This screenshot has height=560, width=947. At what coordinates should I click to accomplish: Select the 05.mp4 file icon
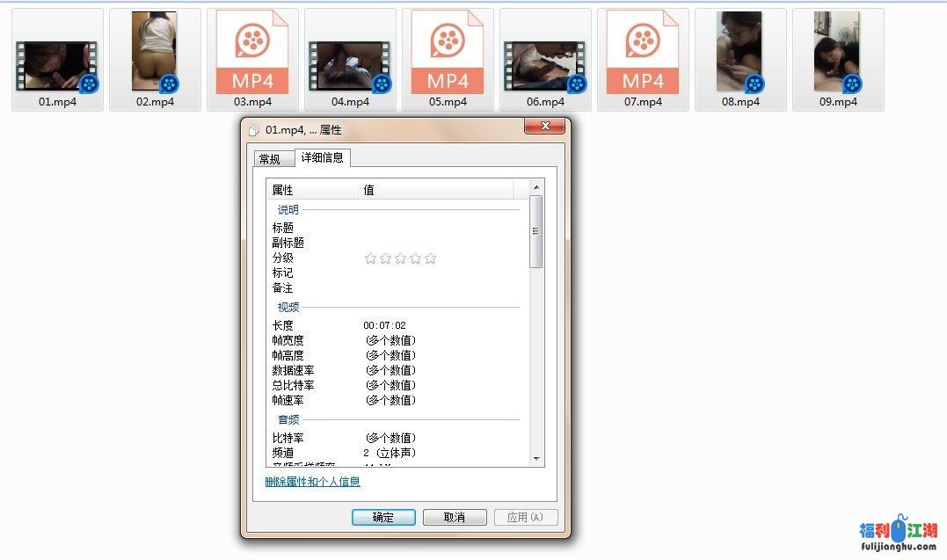[x=448, y=53]
